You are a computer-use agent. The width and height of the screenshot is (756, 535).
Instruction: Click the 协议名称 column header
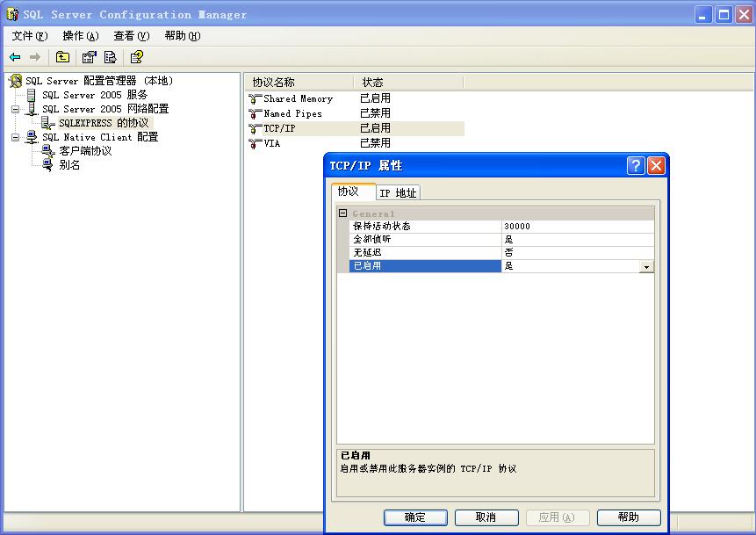299,82
